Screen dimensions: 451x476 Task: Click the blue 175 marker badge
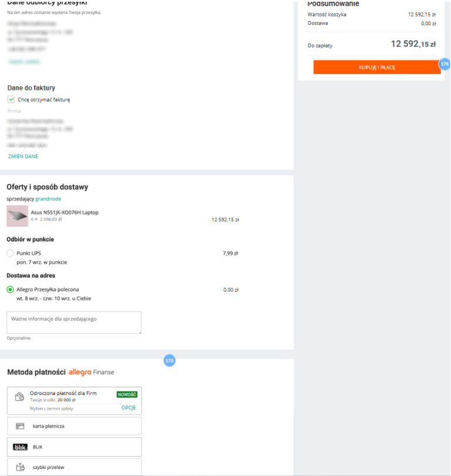point(169,360)
